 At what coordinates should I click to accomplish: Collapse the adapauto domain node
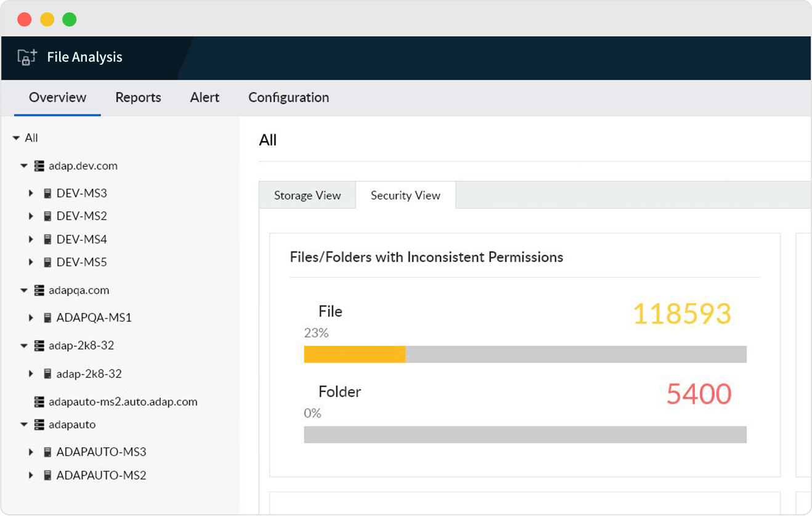point(24,425)
